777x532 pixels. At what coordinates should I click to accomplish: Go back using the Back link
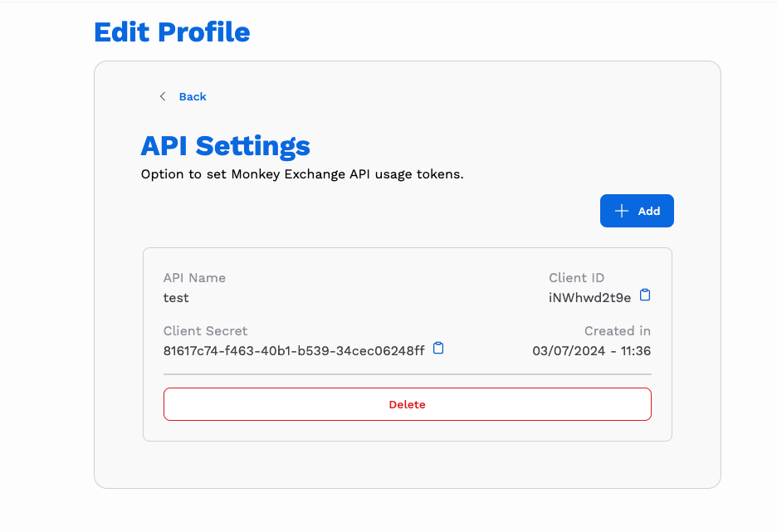click(x=193, y=96)
